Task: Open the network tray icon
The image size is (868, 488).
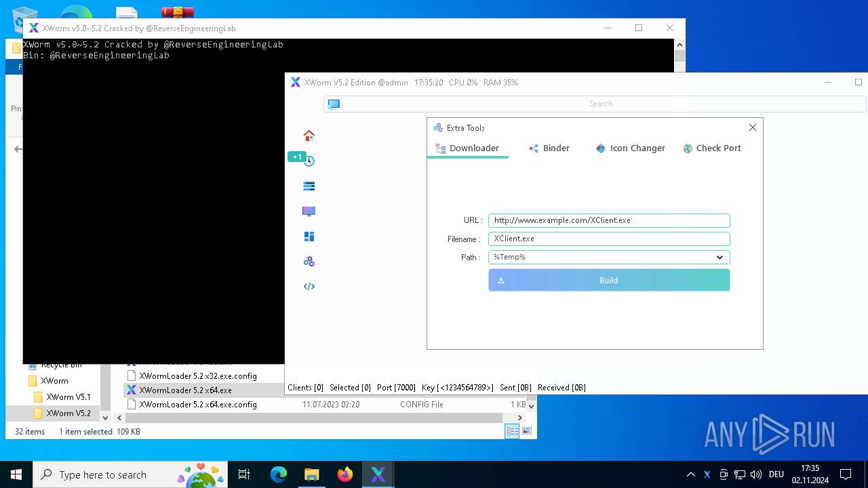Action: [x=740, y=474]
